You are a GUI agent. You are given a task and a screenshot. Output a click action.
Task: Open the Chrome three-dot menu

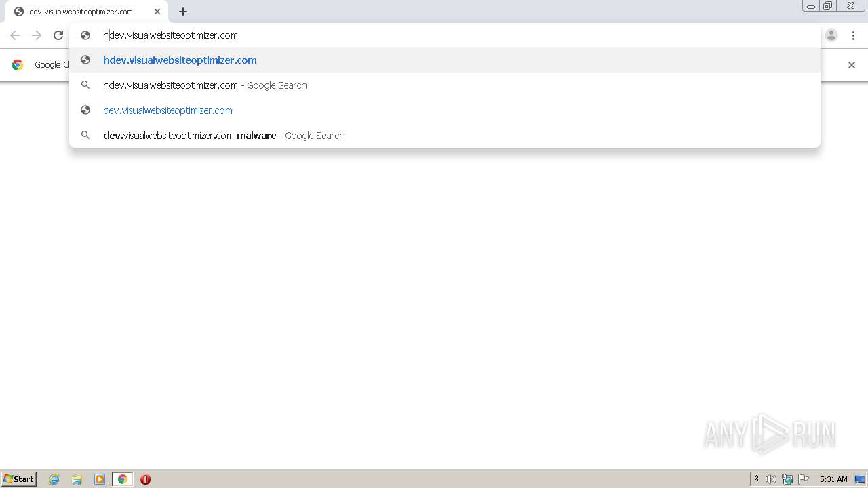[x=853, y=35]
